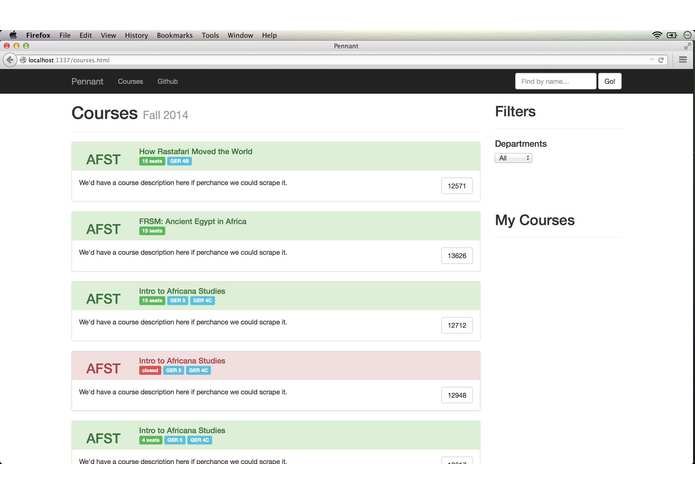Screen dimensions: 695x494
Task: Open the Github navbar link
Action: pos(168,82)
